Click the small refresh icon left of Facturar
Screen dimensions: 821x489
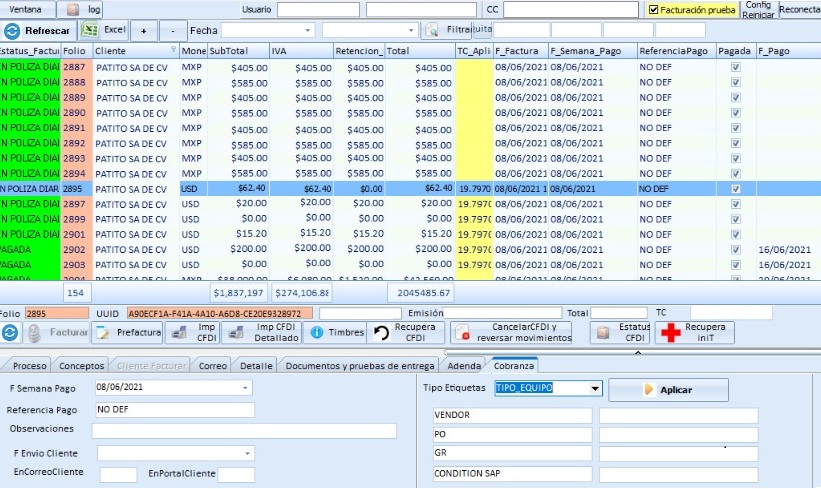10,332
